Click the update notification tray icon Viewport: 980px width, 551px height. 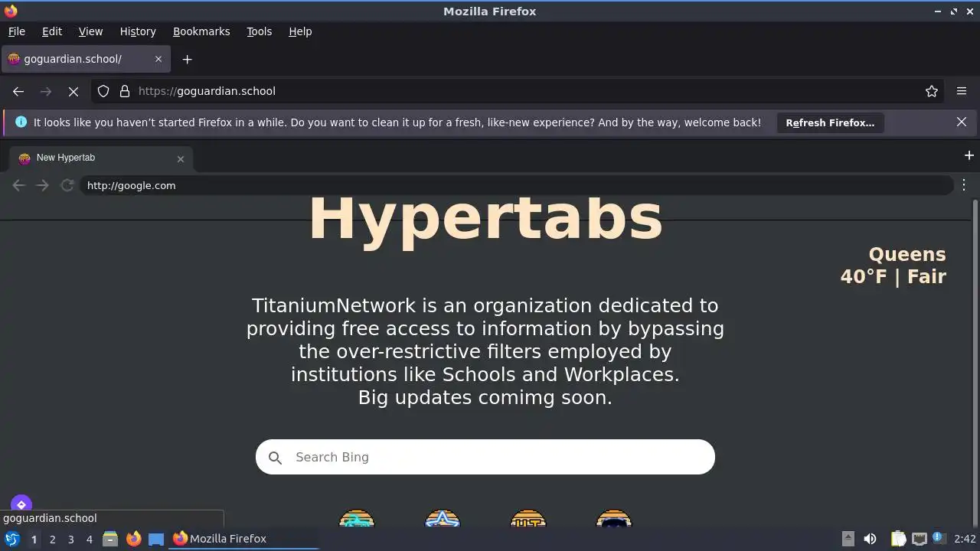(x=938, y=538)
